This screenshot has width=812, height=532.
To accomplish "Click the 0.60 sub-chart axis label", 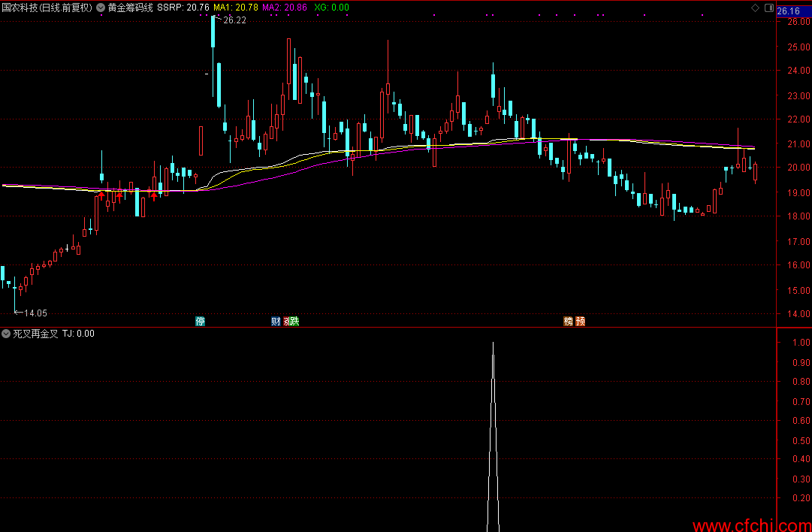I will click(801, 421).
